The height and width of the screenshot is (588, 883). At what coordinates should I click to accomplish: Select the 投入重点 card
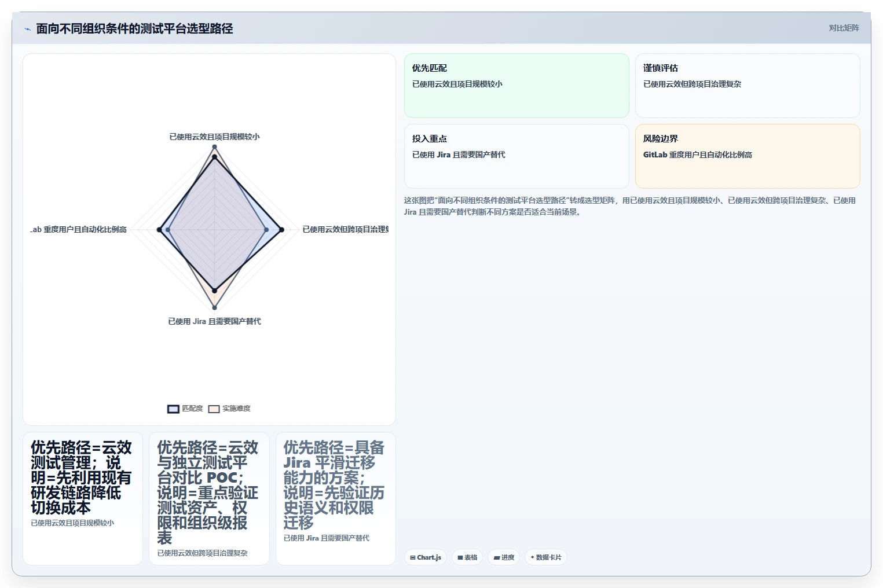coord(516,156)
